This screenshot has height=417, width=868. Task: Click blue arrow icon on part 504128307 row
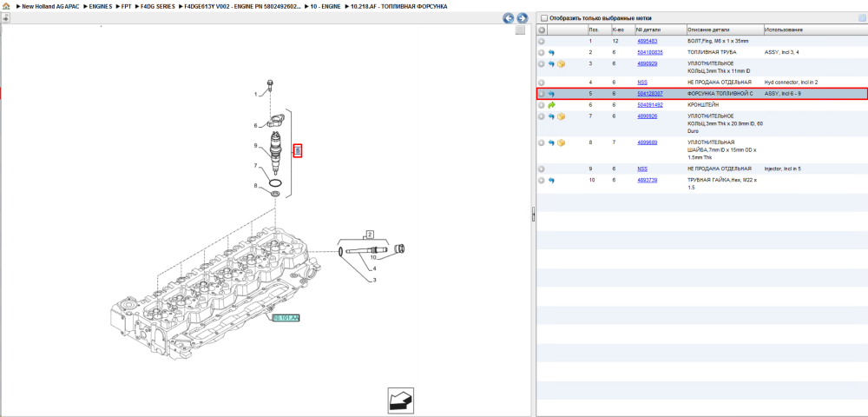[551, 94]
